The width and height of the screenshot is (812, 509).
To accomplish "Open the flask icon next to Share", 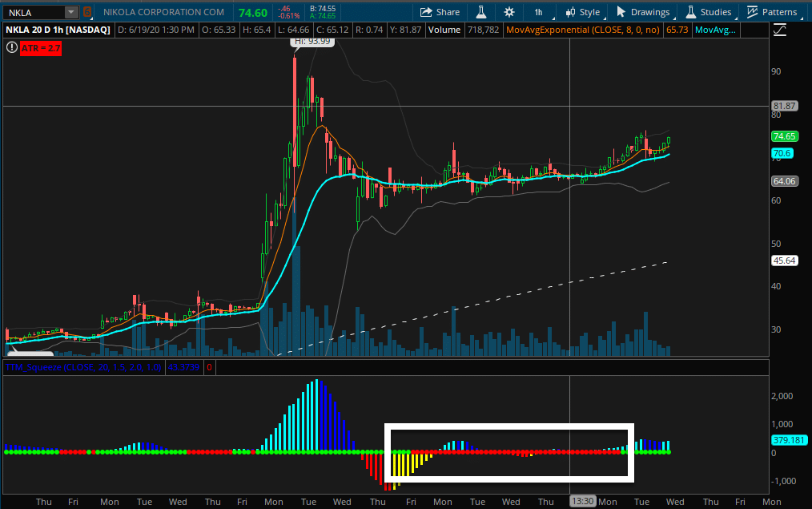I will (481, 12).
